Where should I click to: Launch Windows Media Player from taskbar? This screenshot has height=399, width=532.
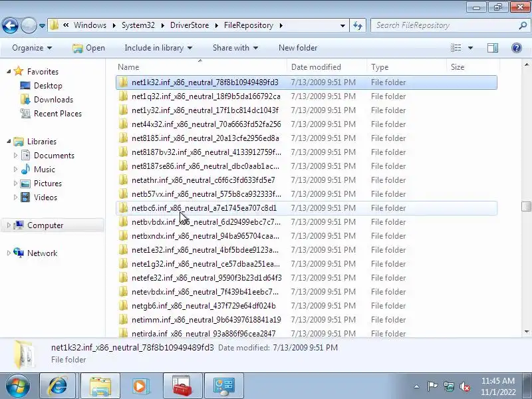tap(140, 386)
